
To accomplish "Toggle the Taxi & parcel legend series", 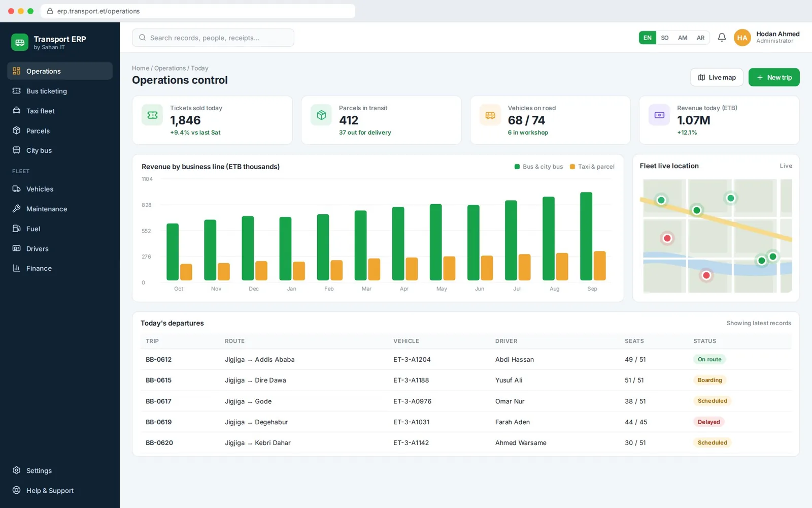I will (592, 167).
